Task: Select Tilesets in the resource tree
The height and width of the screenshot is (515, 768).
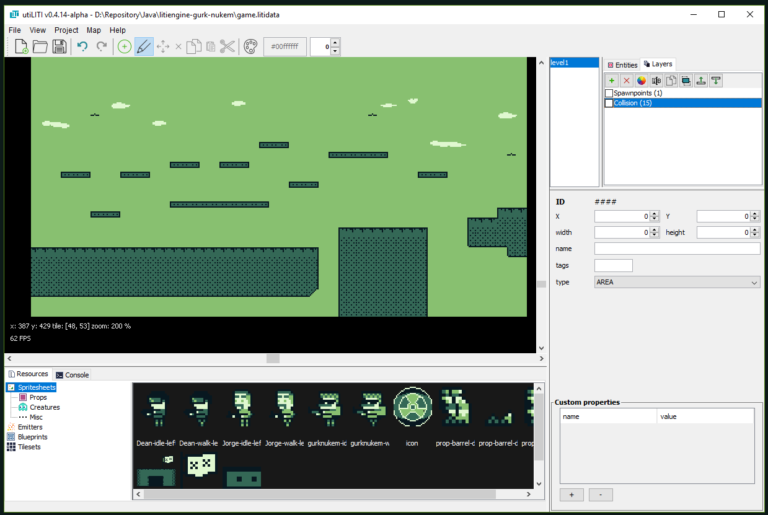Action: [x=29, y=447]
